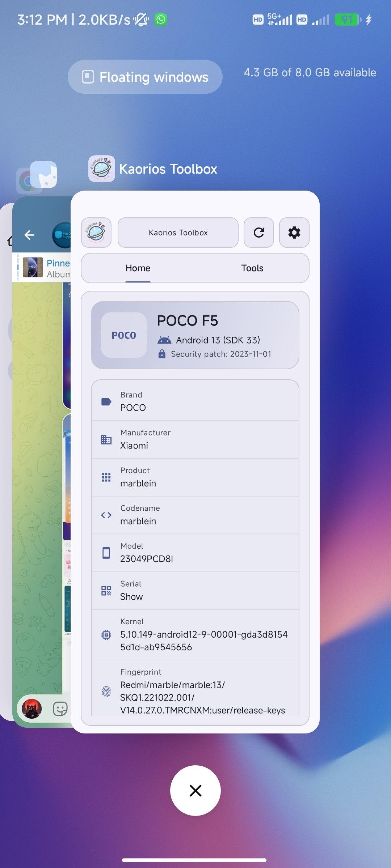Tap the Kaorios Toolbox title field
Screen dimensions: 391x868
click(178, 233)
